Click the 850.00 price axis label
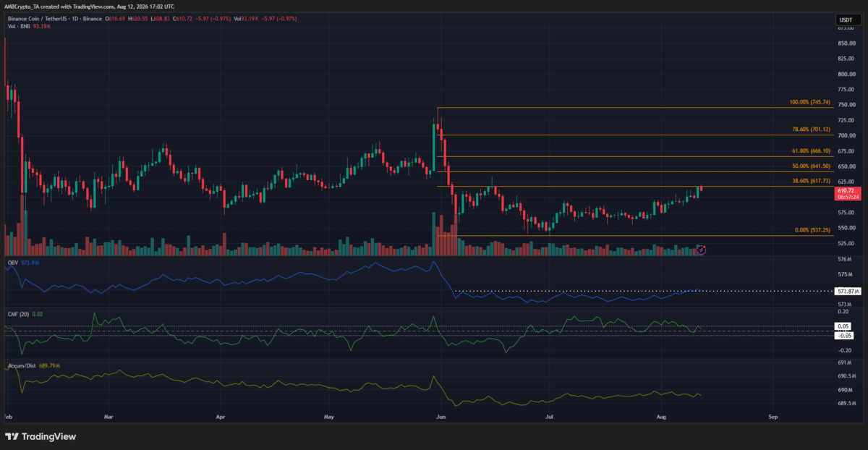The image size is (868, 450). tap(846, 43)
